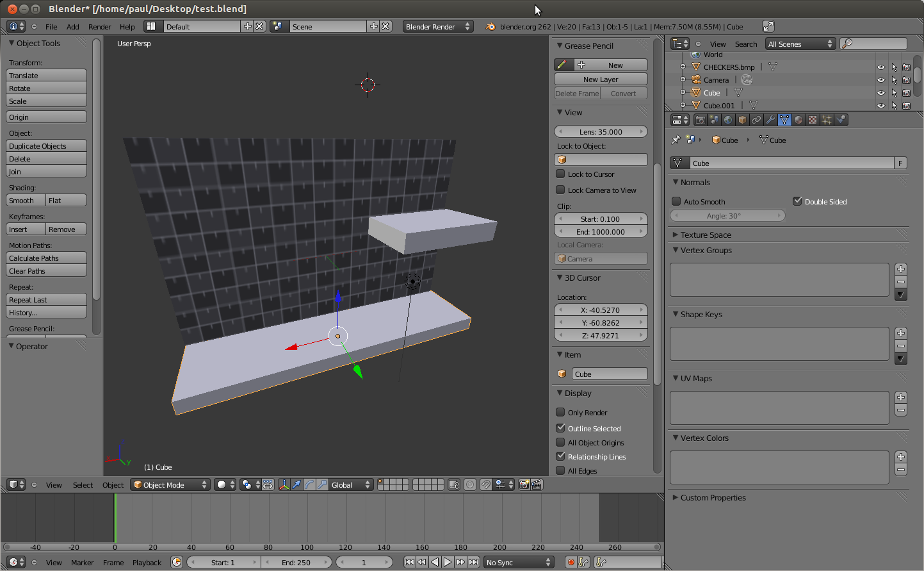Enable the Only Render checkbox
Viewport: 924px width, 571px height.
click(560, 413)
